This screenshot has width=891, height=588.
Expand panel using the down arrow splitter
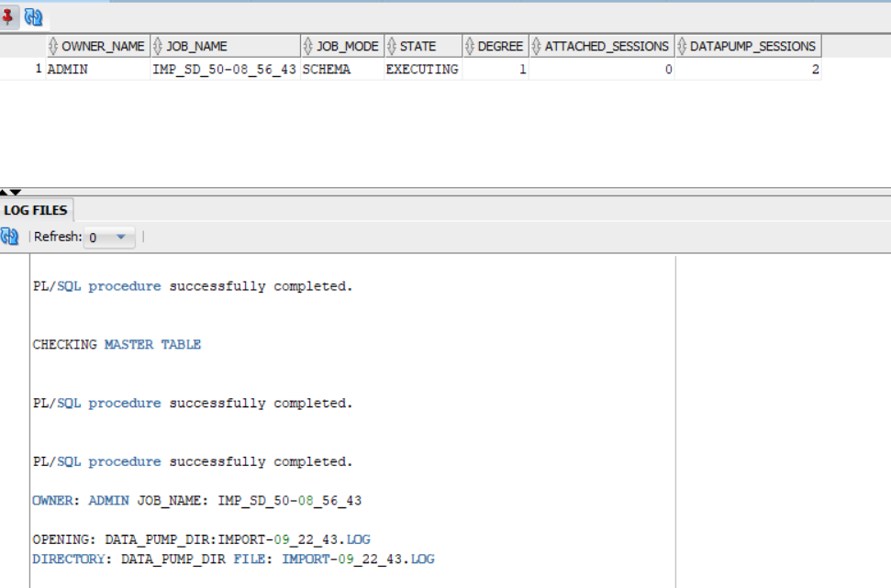coord(16,192)
